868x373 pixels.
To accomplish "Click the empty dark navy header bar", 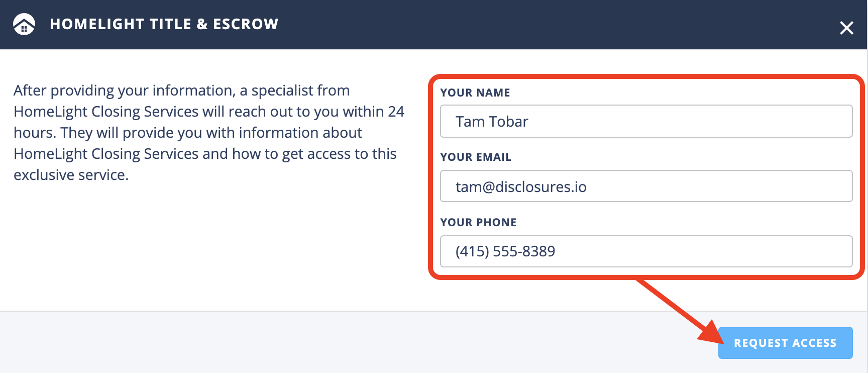I will click(553, 24).
